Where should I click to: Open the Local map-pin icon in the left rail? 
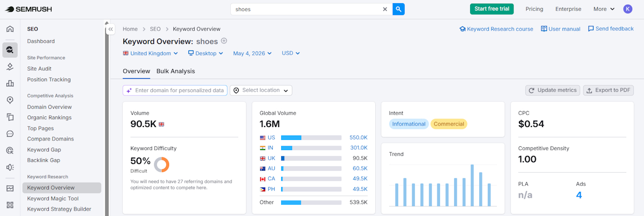tap(10, 100)
